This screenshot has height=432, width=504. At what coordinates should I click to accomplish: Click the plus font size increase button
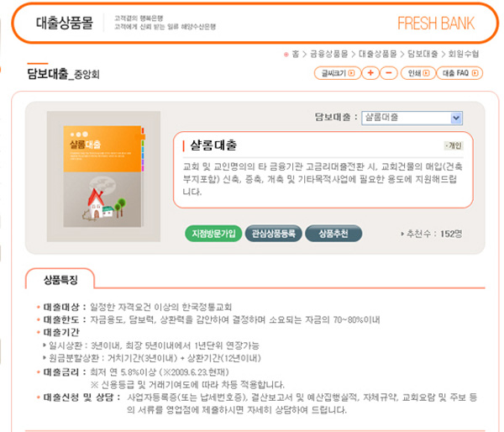370,73
